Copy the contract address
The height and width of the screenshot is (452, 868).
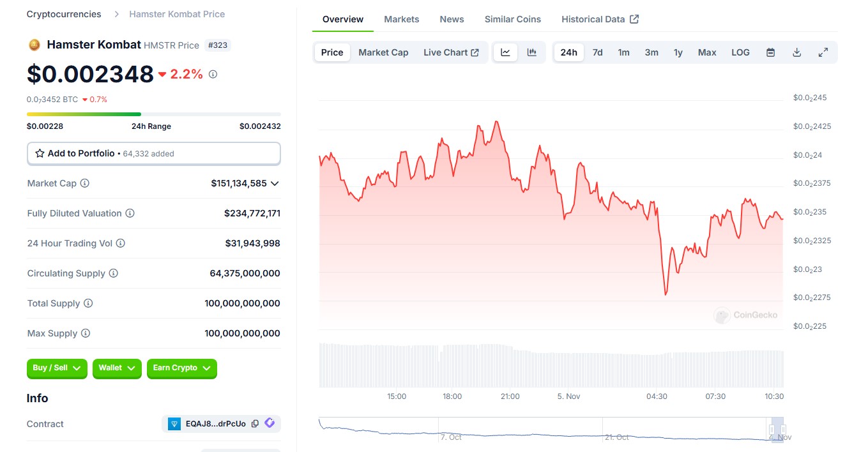pos(255,424)
